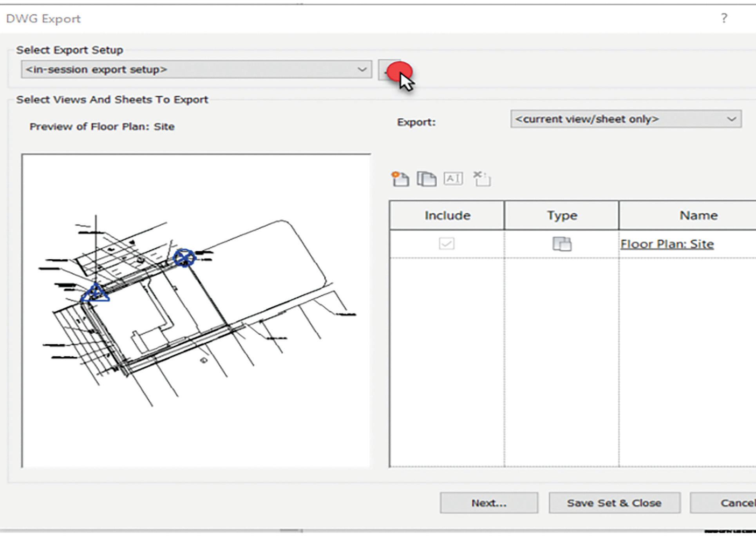Click the Rename Set icon
The width and height of the screenshot is (756, 538).
pyautogui.click(x=453, y=179)
